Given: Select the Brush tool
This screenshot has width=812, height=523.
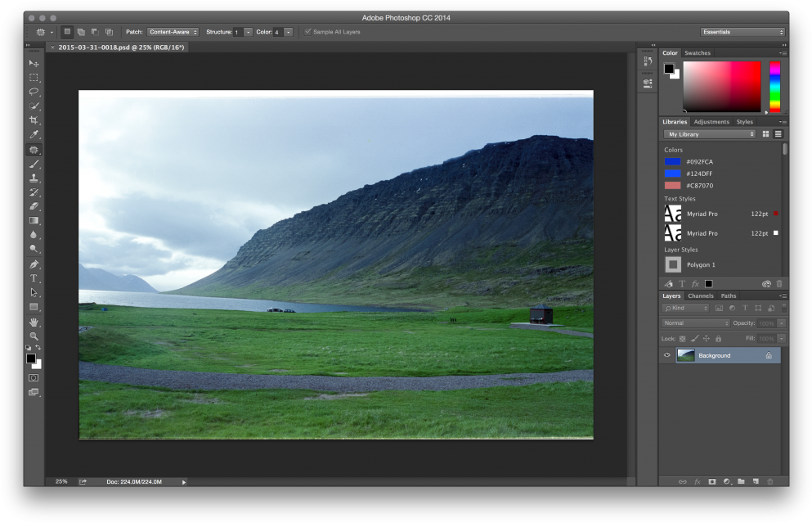Looking at the screenshot, I should coord(34,164).
